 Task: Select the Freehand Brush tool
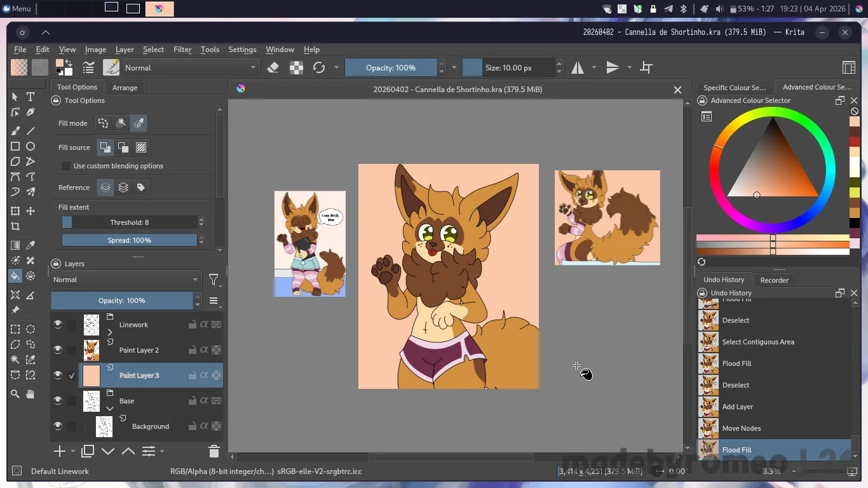(15, 130)
